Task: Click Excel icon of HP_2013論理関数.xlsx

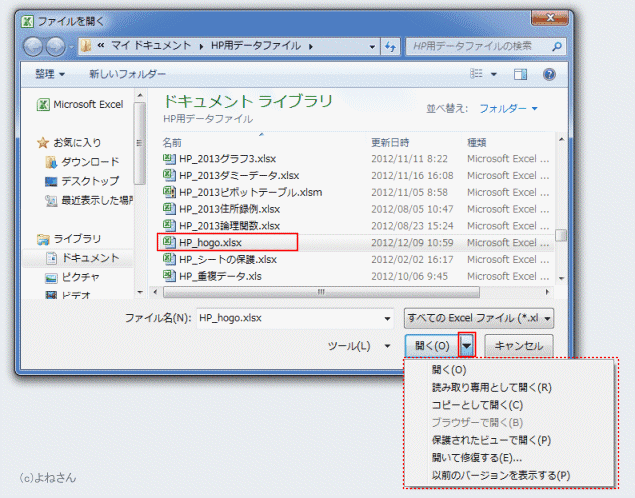Action: 169,225
